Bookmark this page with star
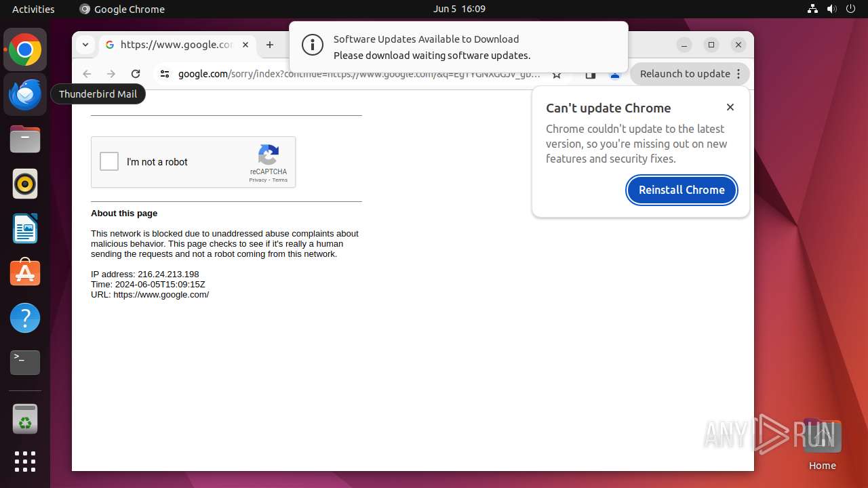The height and width of the screenshot is (488, 868). point(557,75)
